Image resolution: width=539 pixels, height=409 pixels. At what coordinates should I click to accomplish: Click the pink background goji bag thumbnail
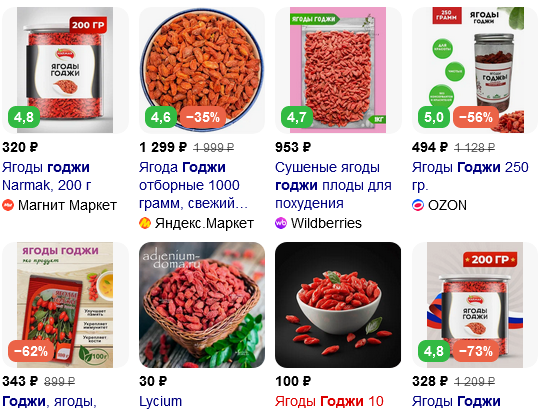[x=338, y=70]
